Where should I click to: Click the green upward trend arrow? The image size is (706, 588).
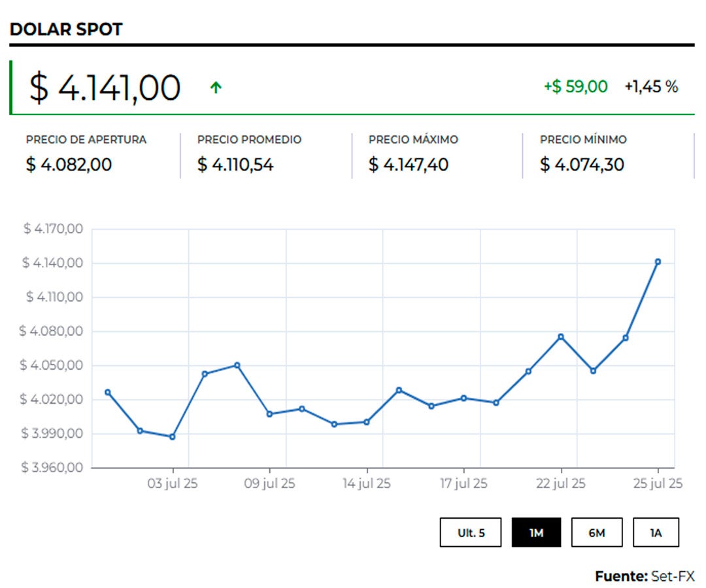216,88
